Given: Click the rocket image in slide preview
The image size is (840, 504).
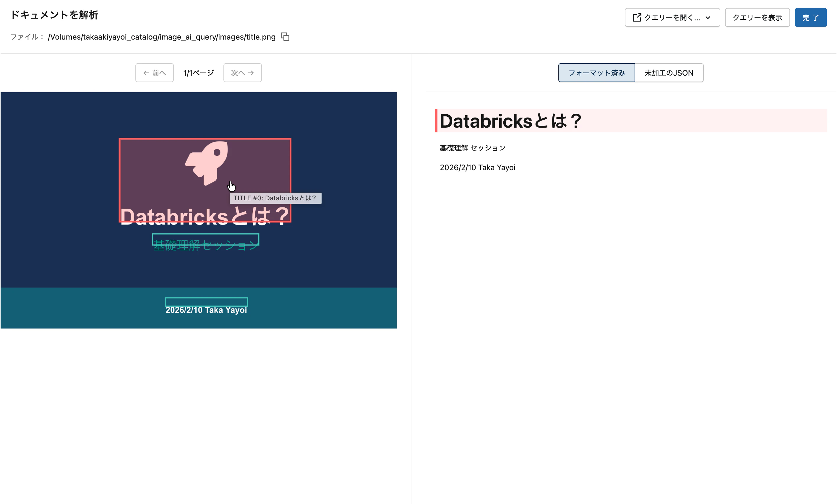Looking at the screenshot, I should [206, 163].
